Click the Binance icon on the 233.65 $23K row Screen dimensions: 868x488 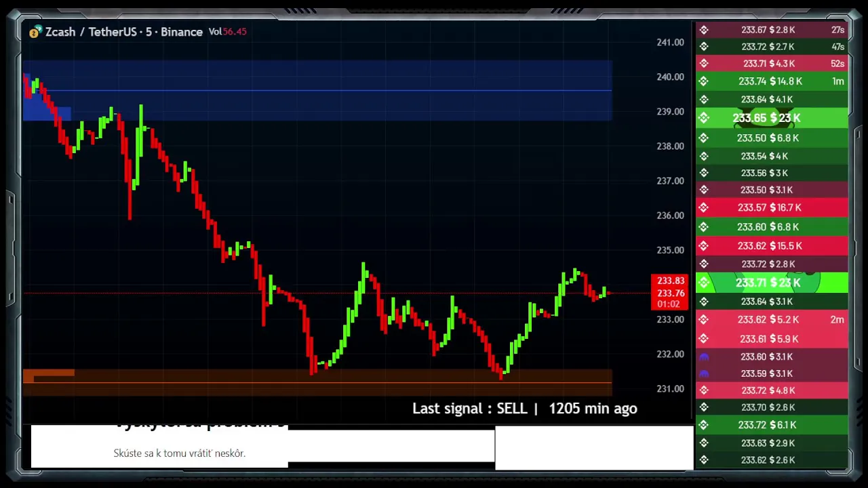(x=704, y=118)
